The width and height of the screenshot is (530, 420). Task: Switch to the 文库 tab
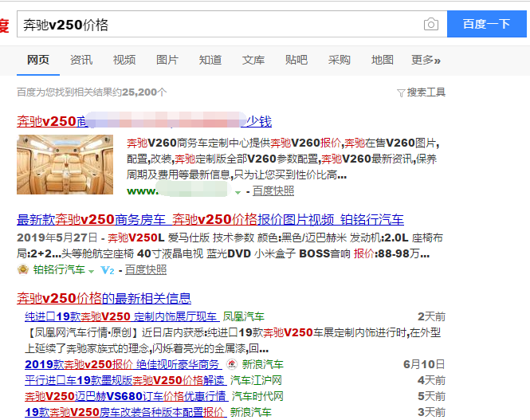[x=253, y=60]
